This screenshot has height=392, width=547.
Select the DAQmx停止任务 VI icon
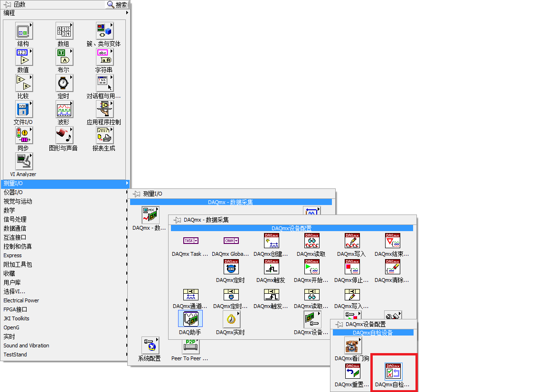(x=352, y=267)
